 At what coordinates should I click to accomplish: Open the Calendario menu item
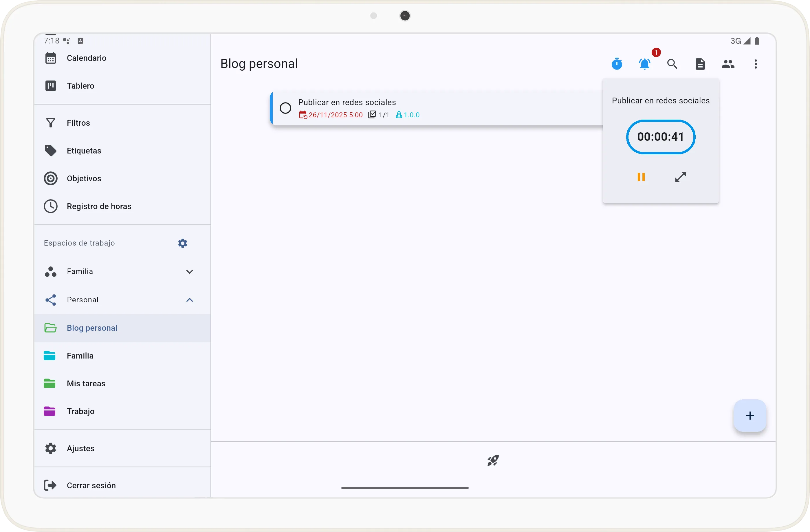click(x=87, y=58)
